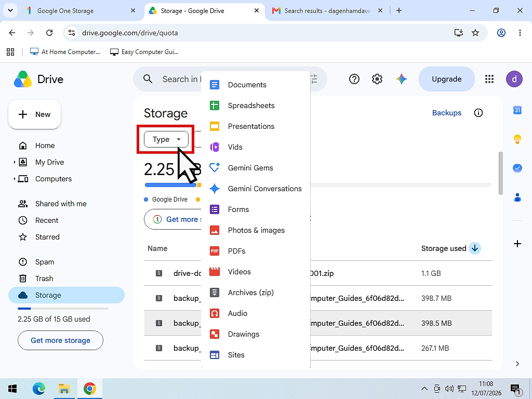Click the address bar URL

click(x=130, y=33)
